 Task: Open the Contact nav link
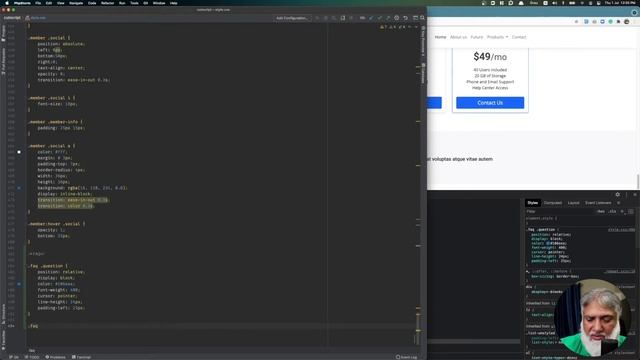[x=519, y=37]
